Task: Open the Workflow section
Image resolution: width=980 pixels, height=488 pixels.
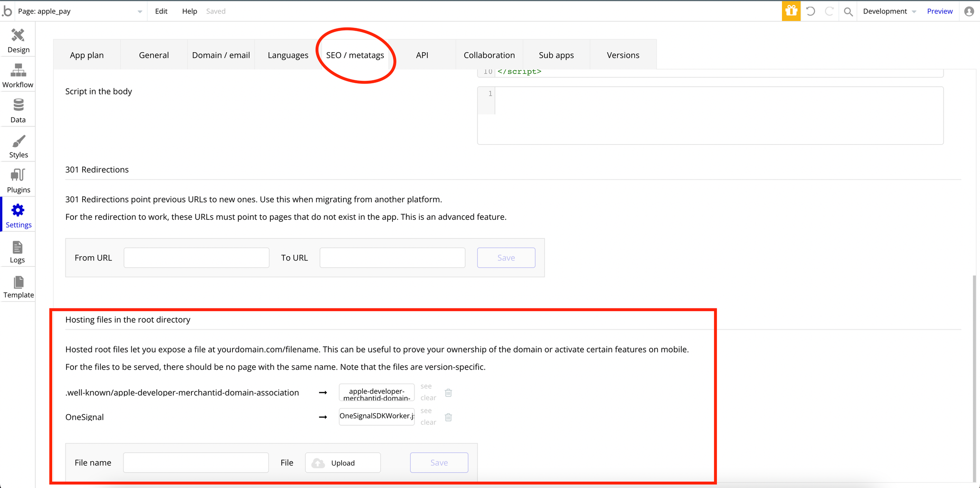Action: [18, 76]
